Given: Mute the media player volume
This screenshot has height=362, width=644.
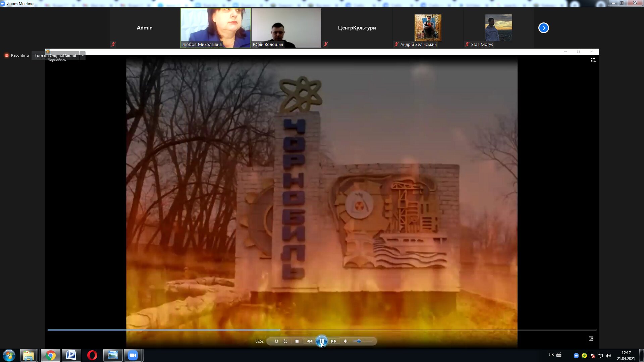Looking at the screenshot, I should click(x=345, y=341).
